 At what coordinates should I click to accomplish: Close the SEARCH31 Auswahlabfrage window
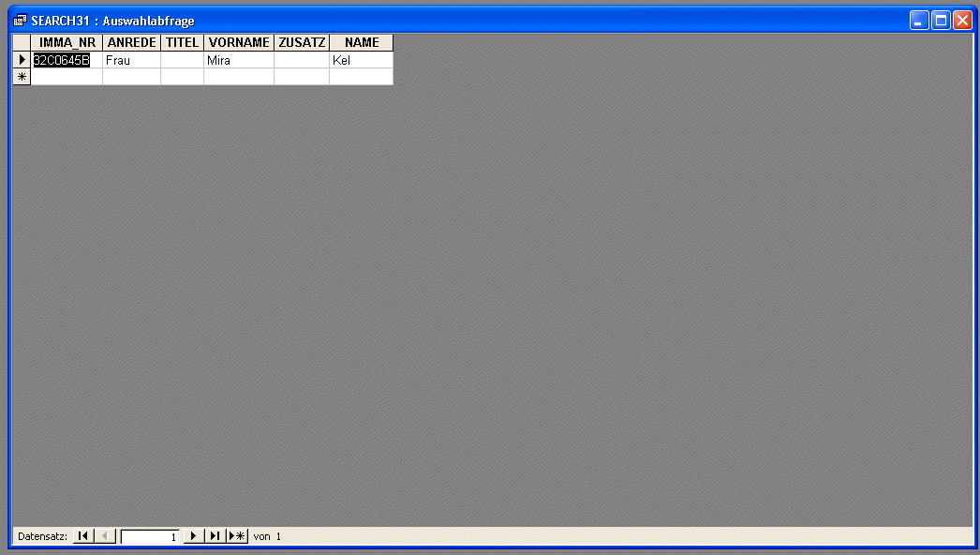point(962,21)
